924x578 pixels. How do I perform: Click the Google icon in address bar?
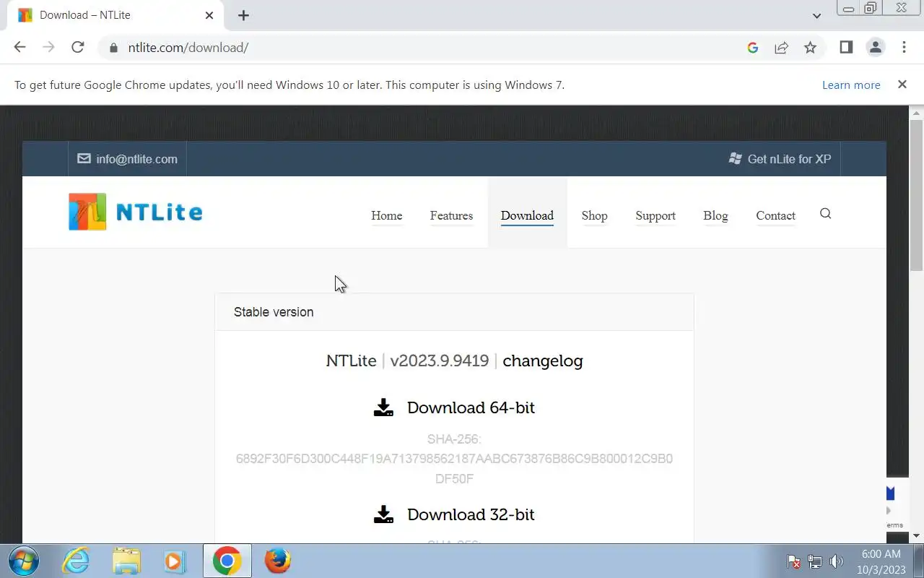753,48
